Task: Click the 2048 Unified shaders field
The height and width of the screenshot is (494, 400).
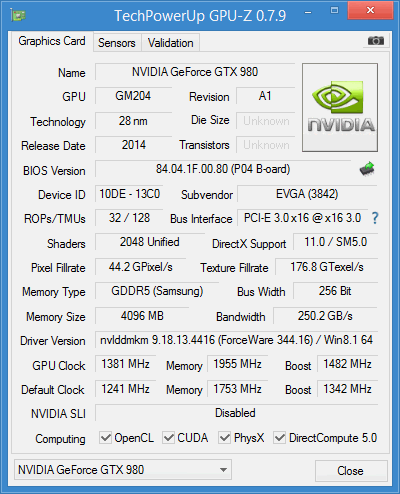Action: 150,242
